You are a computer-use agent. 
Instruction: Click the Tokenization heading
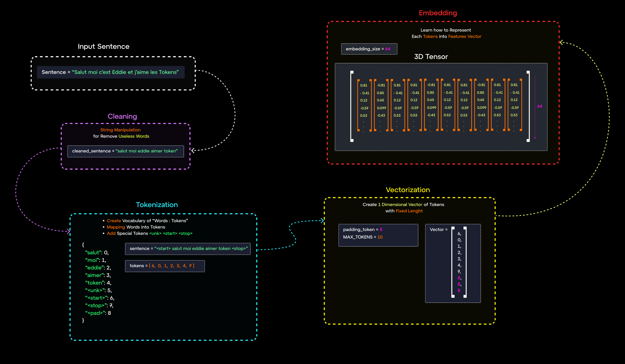(157, 205)
